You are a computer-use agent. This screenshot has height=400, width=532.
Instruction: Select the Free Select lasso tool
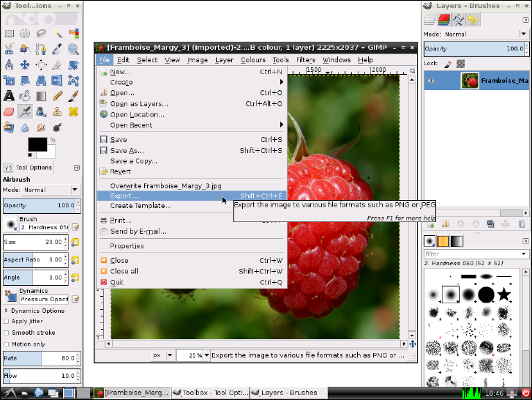41,33
